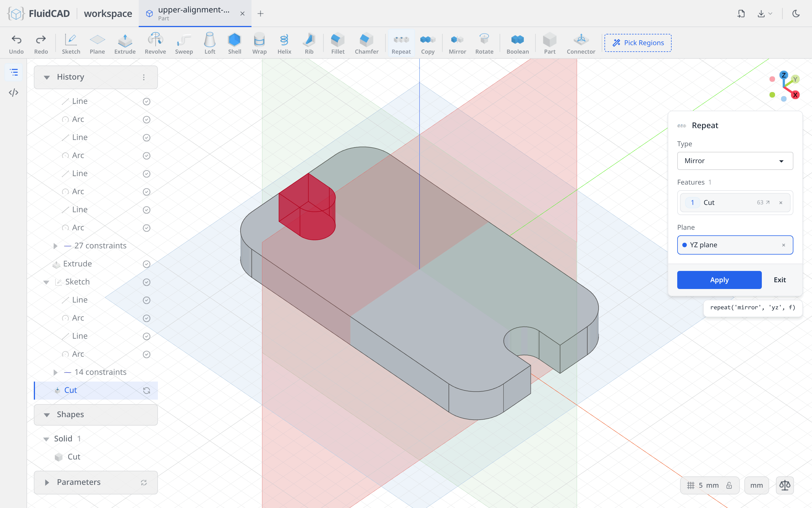812x508 pixels.
Task: Select the Cut item in history
Action: click(x=96, y=390)
